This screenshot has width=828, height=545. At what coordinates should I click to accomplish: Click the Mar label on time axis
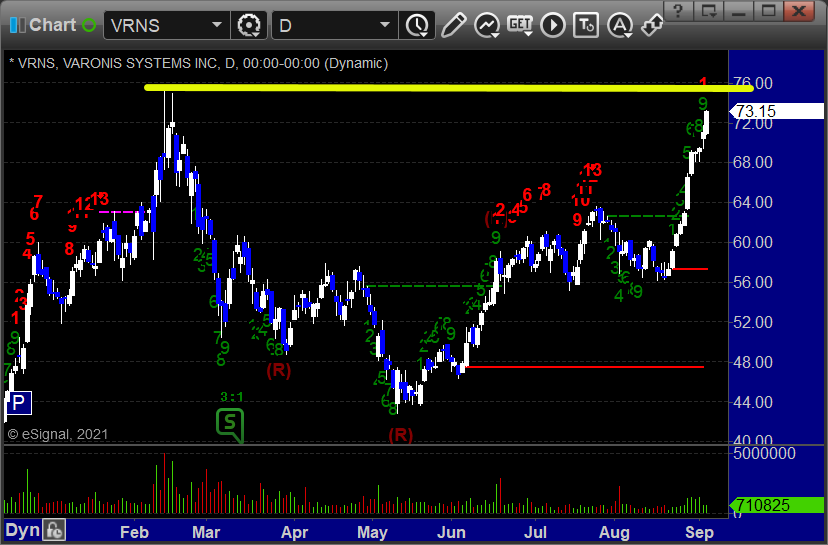tap(206, 532)
